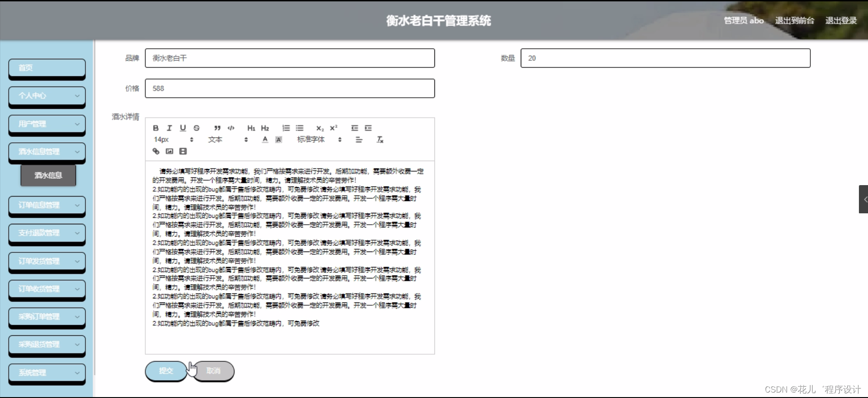This screenshot has width=868, height=398.
Task: Toggle underline formatting in the editor
Action: 183,128
